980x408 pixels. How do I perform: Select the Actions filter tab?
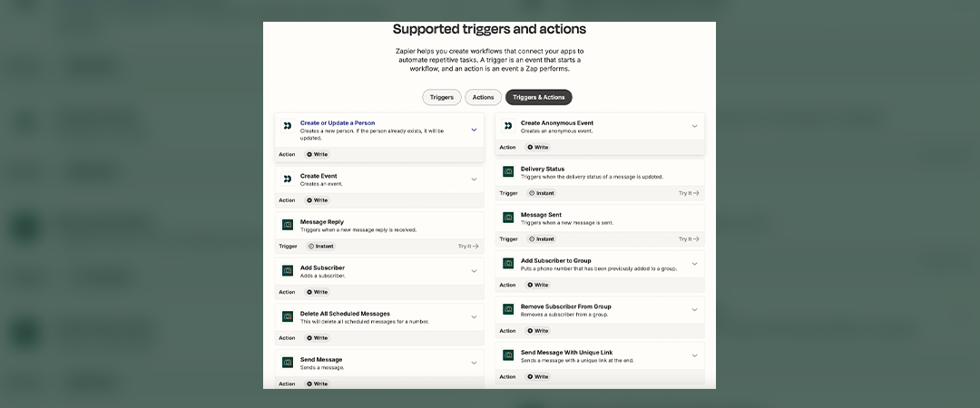(x=483, y=98)
